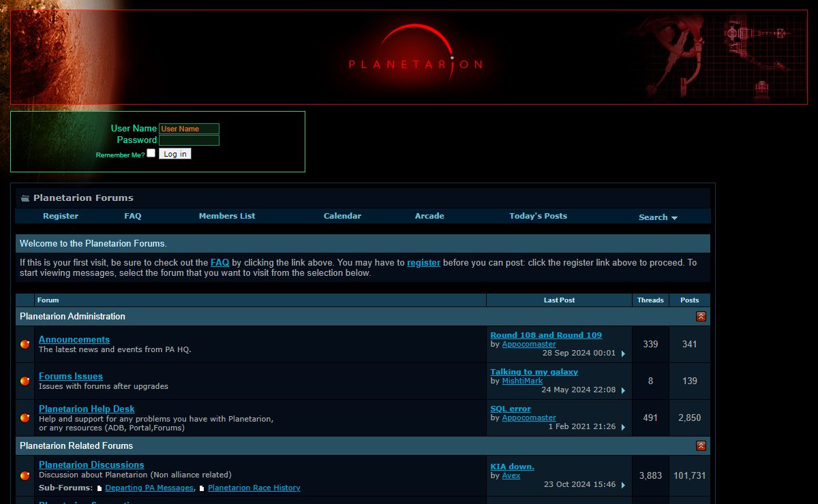Image resolution: width=818 pixels, height=504 pixels.
Task: Open the Talking to my galaxy thread
Action: tap(534, 372)
